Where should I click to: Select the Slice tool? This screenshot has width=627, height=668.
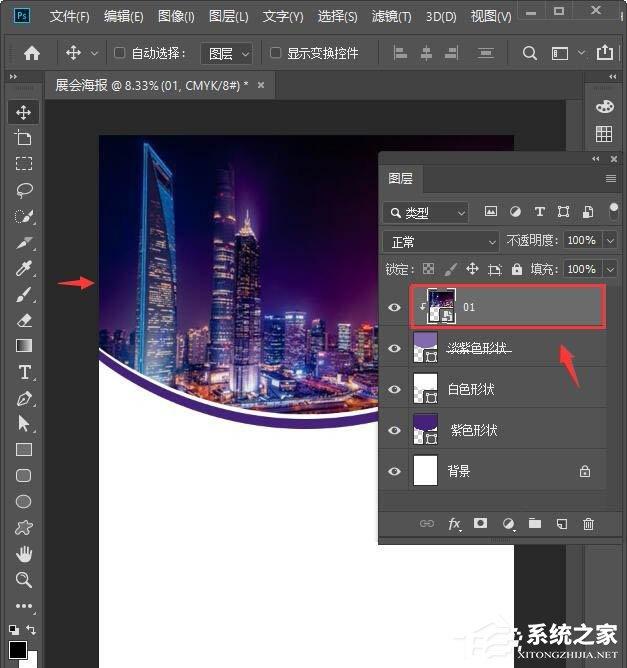click(23, 242)
